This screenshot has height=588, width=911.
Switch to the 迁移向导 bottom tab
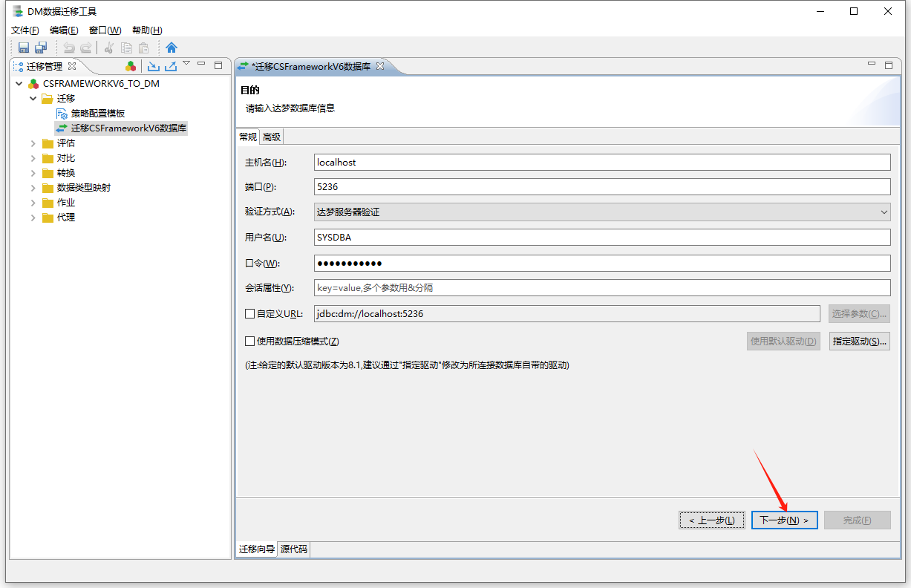pyautogui.click(x=257, y=550)
